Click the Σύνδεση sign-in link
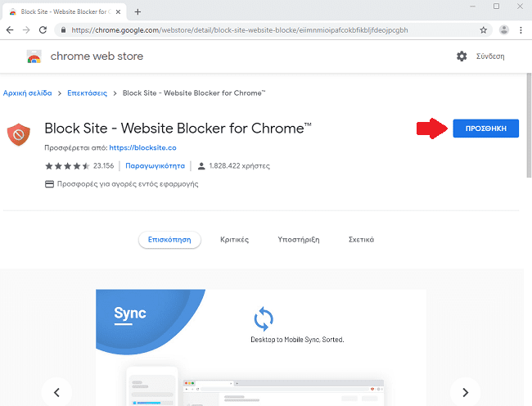Screen dimensions: 532x406 (490, 56)
